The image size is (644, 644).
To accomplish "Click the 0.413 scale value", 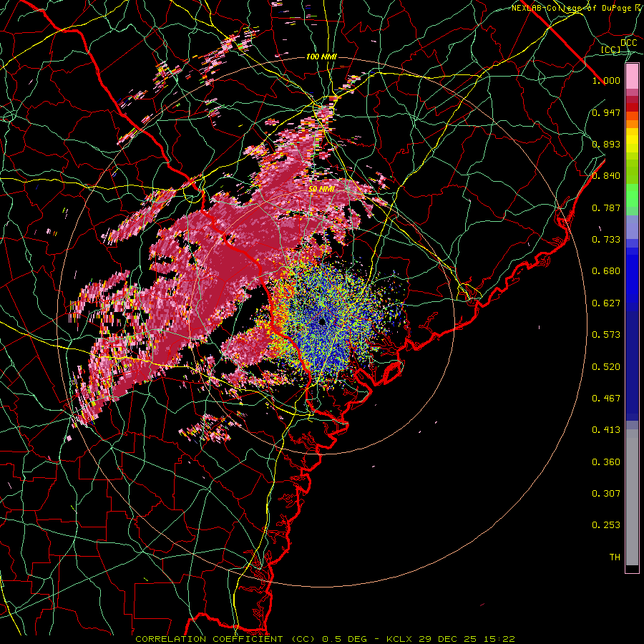I will [606, 430].
